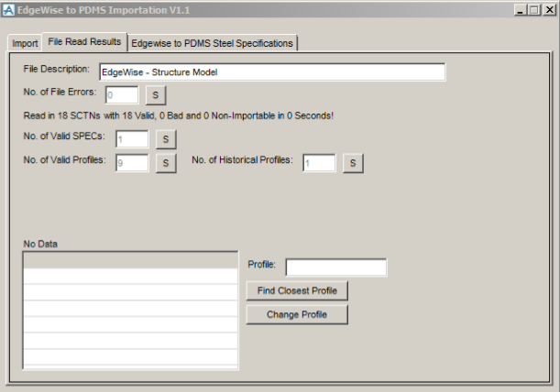The width and height of the screenshot is (560, 392).
Task: Click the No Data list header row
Action: (x=130, y=260)
